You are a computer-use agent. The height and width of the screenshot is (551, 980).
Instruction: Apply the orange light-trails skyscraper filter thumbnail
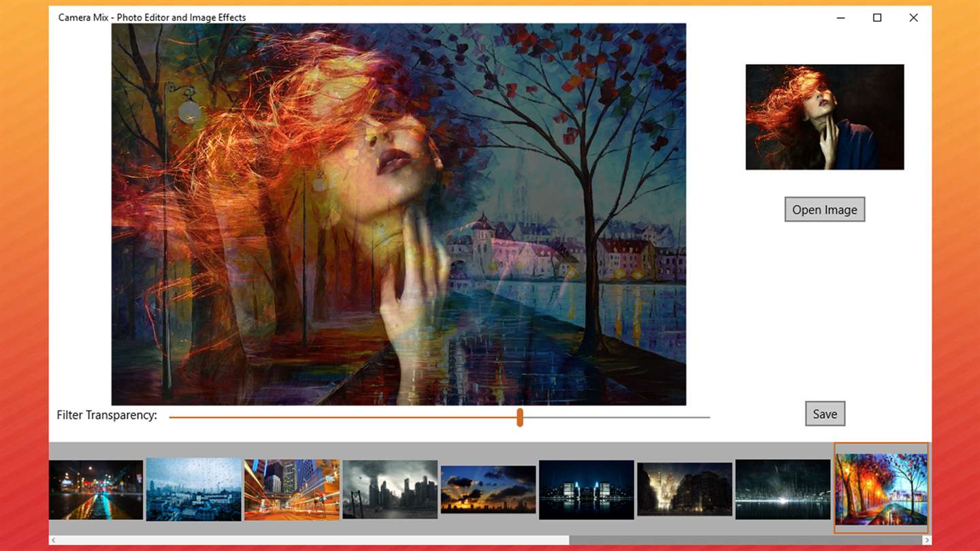(x=292, y=490)
